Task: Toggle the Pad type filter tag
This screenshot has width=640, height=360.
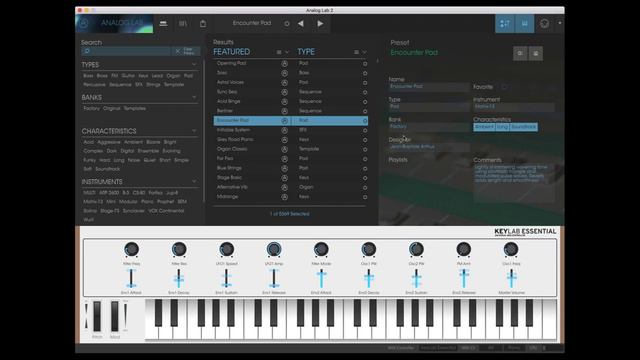Action: 188,76
